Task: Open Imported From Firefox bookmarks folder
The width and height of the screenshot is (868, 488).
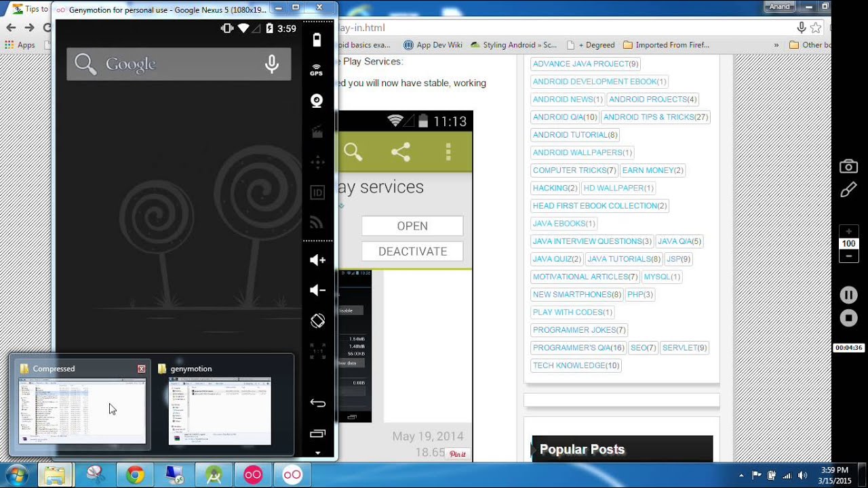Action: click(x=666, y=45)
